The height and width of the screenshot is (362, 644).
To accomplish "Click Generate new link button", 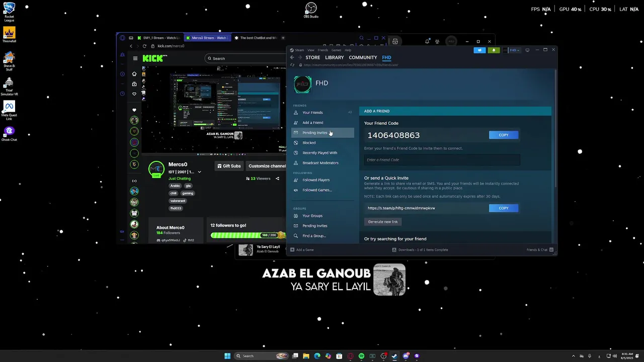I will pos(383,222).
